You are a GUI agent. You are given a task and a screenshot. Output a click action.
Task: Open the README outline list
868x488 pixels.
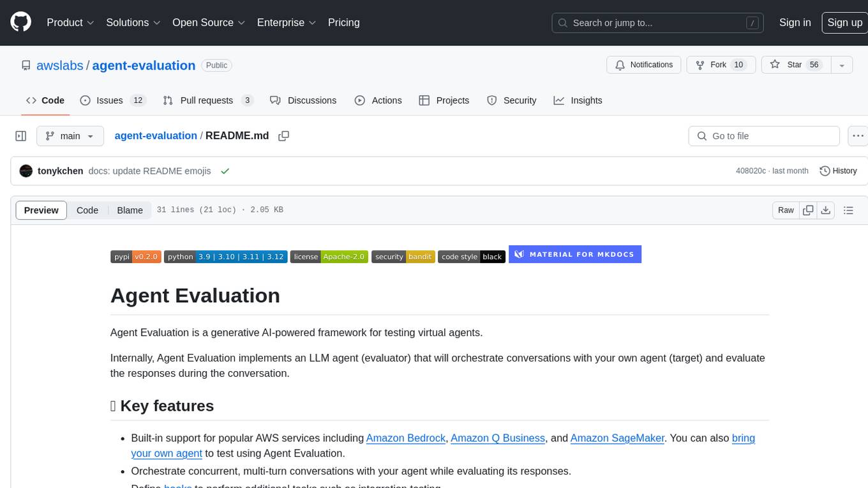(848, 210)
